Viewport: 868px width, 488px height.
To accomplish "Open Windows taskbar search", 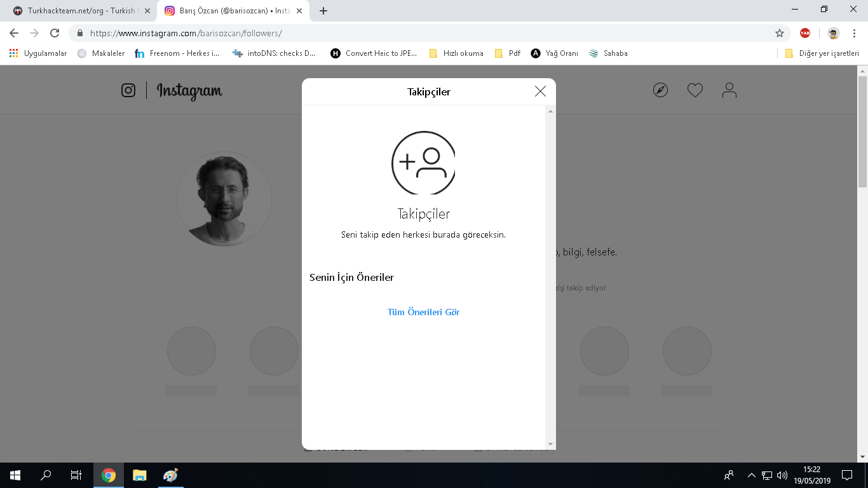I will 46,475.
